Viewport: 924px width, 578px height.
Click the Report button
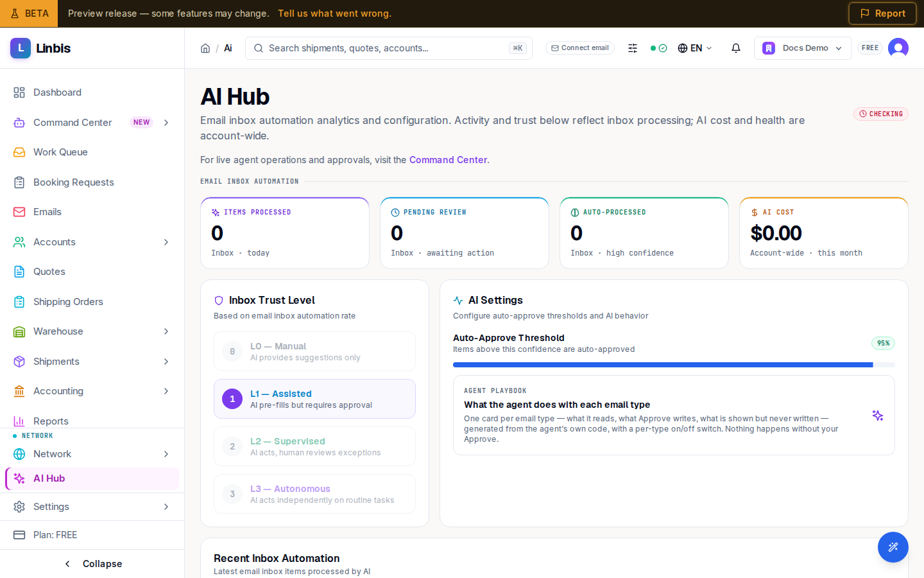click(882, 13)
